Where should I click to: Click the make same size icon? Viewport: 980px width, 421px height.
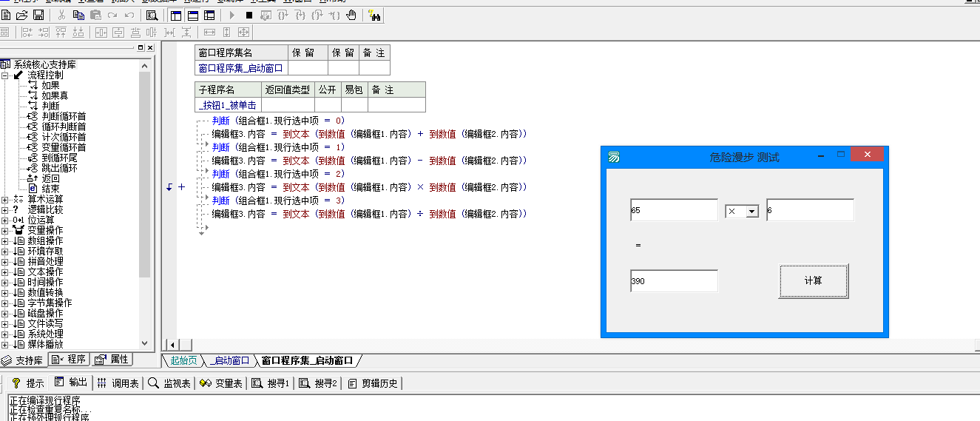click(243, 33)
